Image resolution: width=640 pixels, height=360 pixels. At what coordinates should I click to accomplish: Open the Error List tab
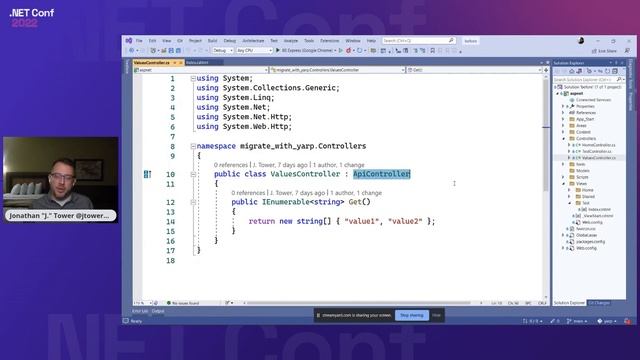140,311
